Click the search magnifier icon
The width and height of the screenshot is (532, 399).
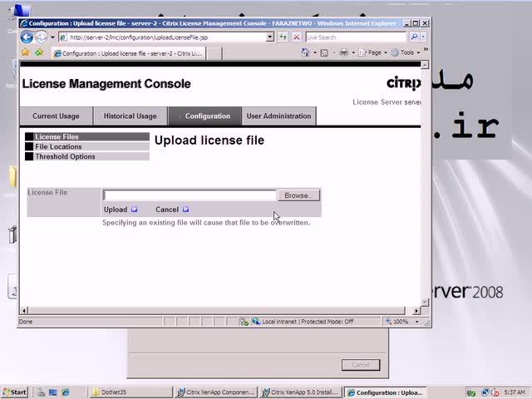pos(414,37)
